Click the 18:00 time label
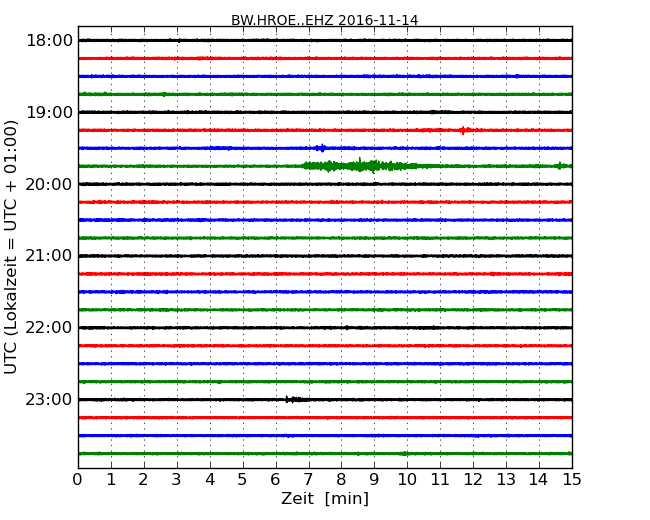This screenshot has width=650, height=520. pos(49,41)
